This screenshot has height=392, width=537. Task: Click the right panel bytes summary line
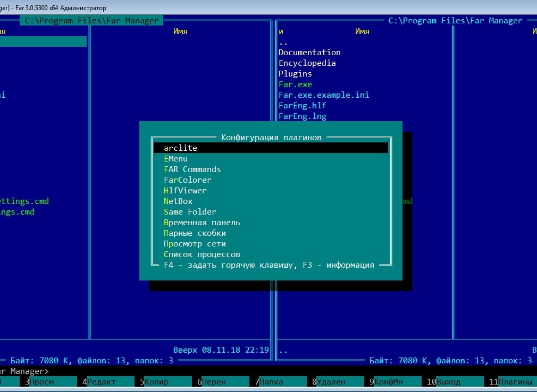(451, 360)
